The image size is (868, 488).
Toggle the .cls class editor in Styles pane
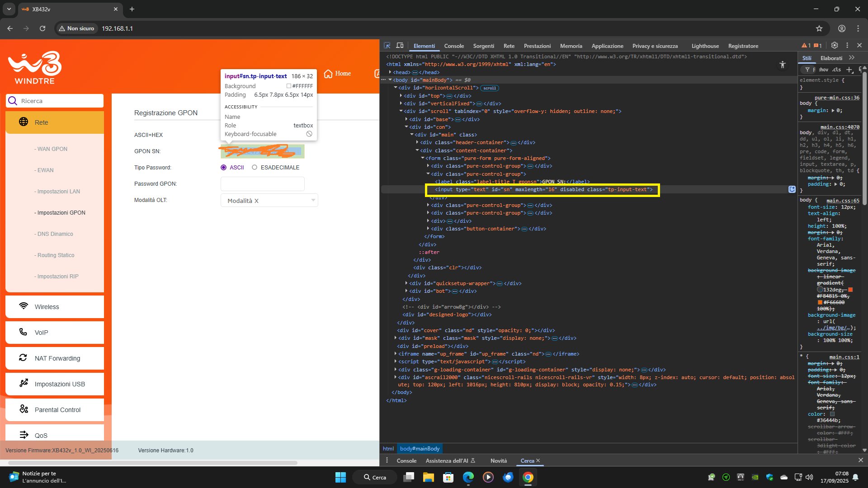point(837,70)
